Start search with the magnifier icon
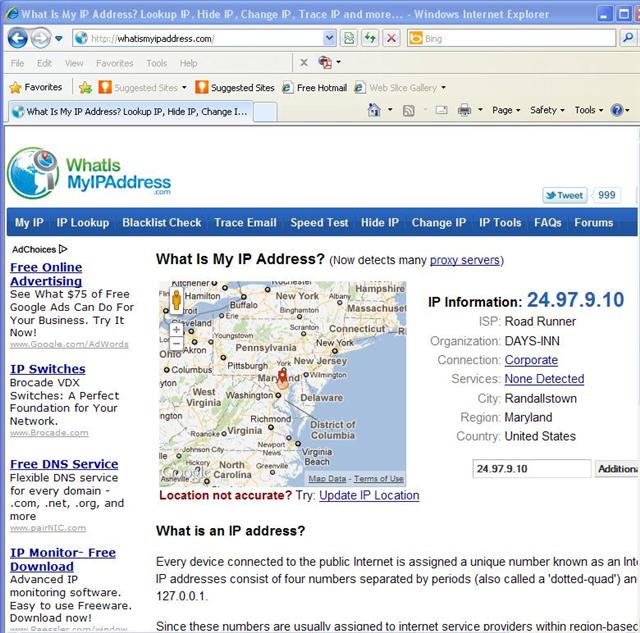Viewport: 640px width, 633px height. (x=628, y=38)
